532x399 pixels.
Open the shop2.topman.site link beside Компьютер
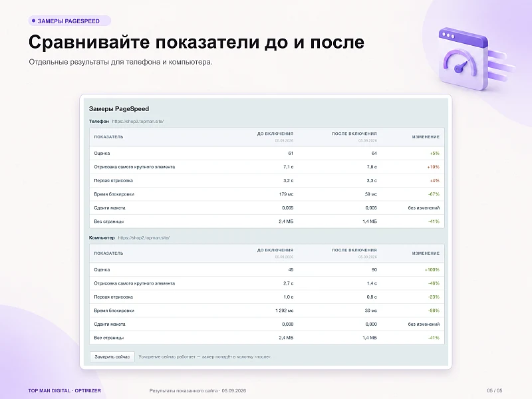pos(144,237)
